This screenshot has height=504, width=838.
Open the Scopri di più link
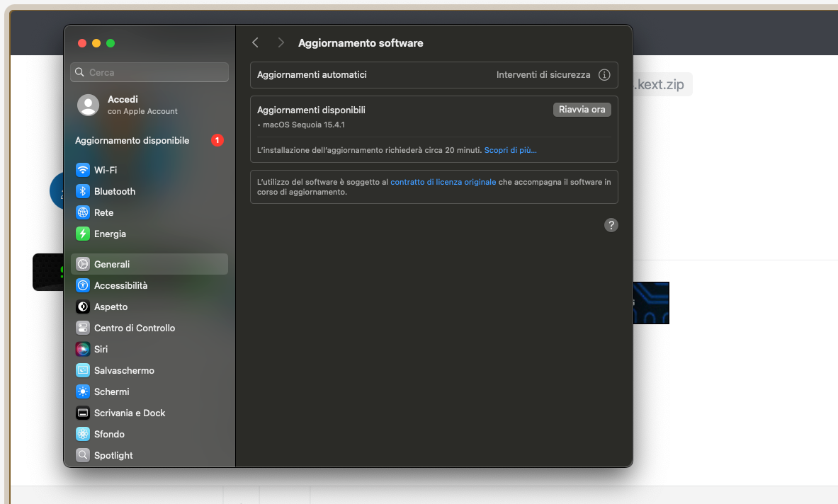[x=511, y=150]
